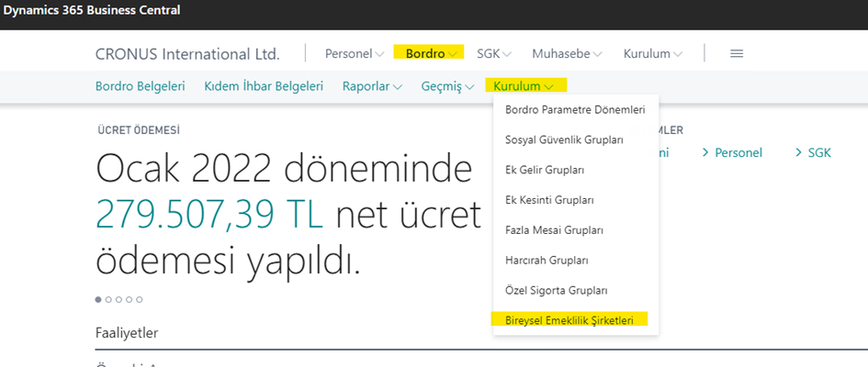Select the fourth headline carousel dot

pos(129,300)
